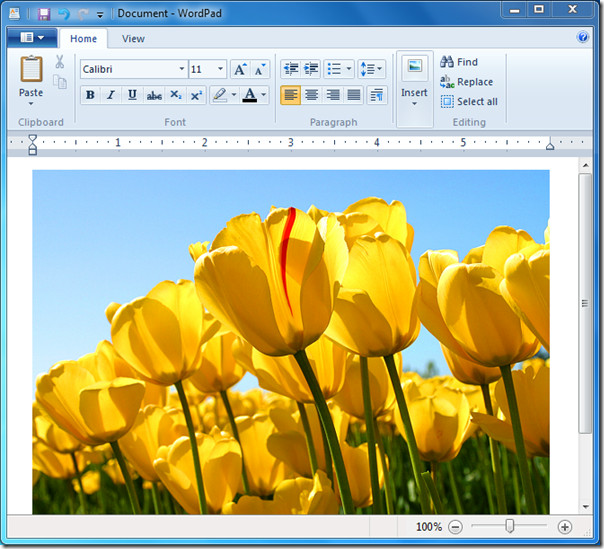Click the Decrease indent icon
This screenshot has width=604, height=549.
coord(291,69)
